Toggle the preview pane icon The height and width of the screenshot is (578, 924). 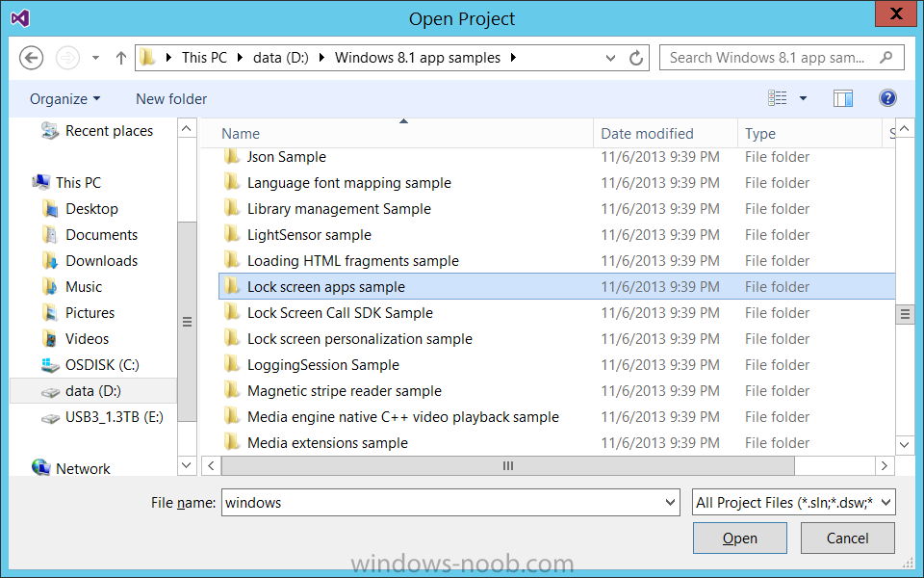point(843,98)
